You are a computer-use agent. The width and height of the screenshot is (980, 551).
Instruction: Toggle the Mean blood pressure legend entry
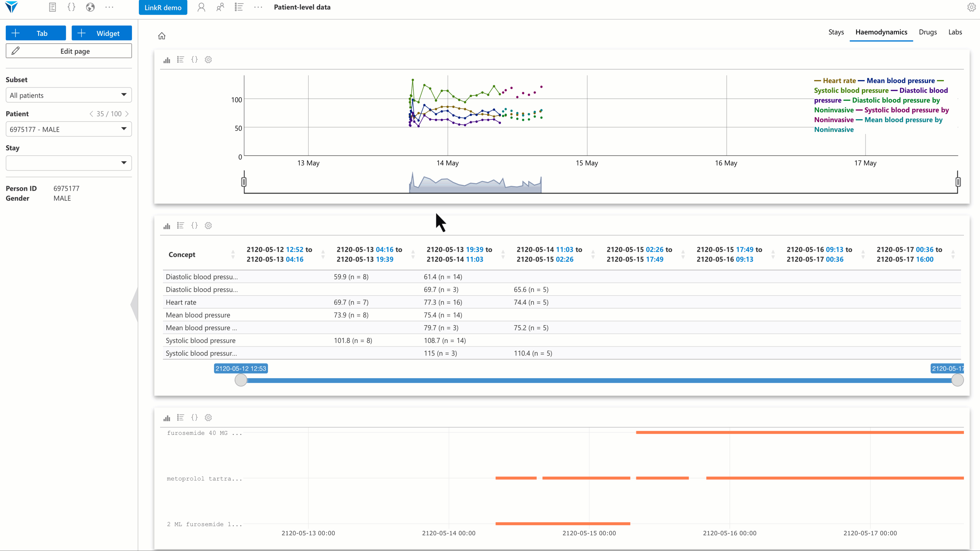pyautogui.click(x=900, y=81)
